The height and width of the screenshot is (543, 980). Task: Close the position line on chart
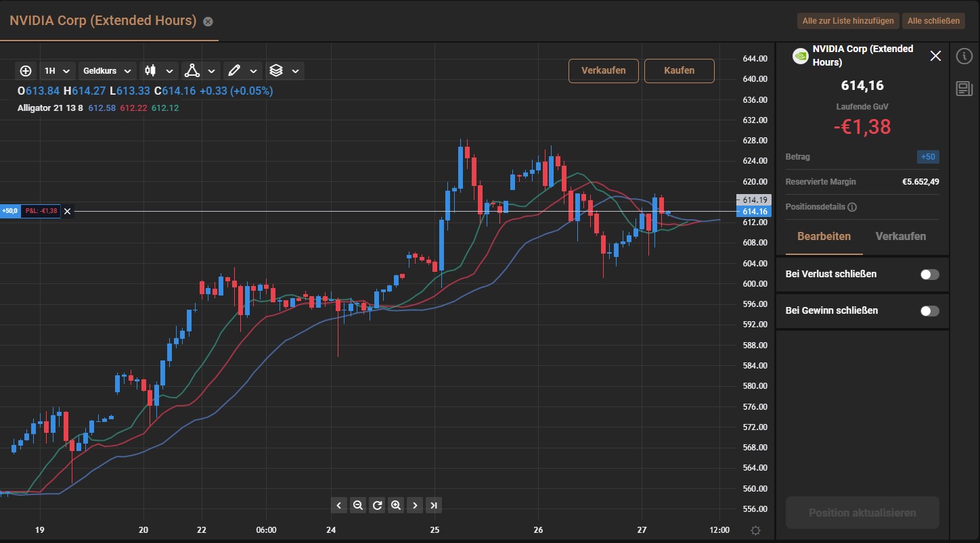coord(67,212)
